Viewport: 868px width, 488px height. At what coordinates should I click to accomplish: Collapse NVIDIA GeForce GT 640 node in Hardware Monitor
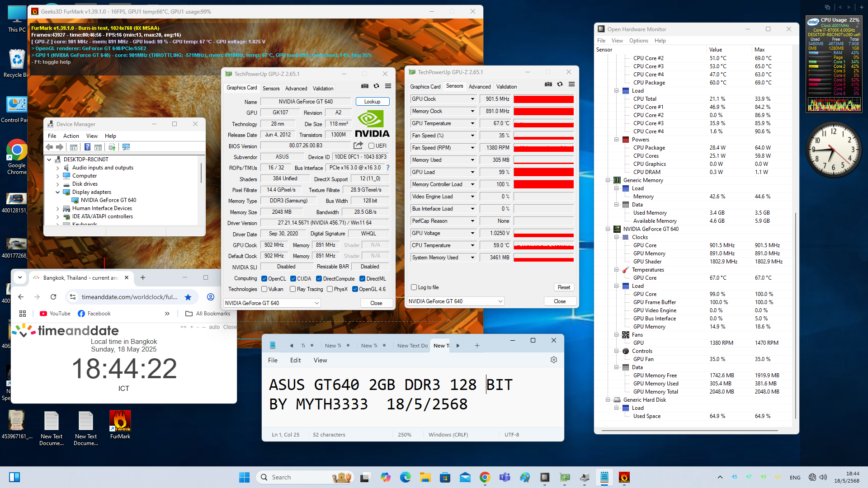coord(608,229)
